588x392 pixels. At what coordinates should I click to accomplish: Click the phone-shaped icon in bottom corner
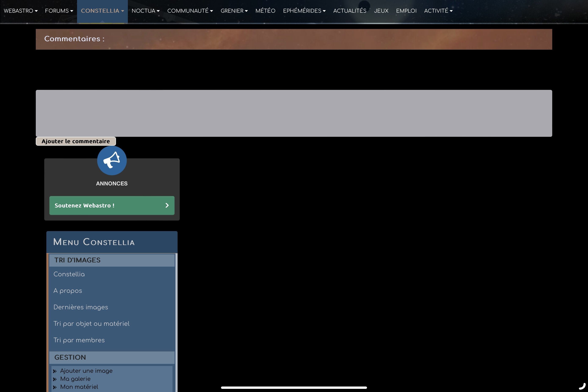pyautogui.click(x=582, y=386)
